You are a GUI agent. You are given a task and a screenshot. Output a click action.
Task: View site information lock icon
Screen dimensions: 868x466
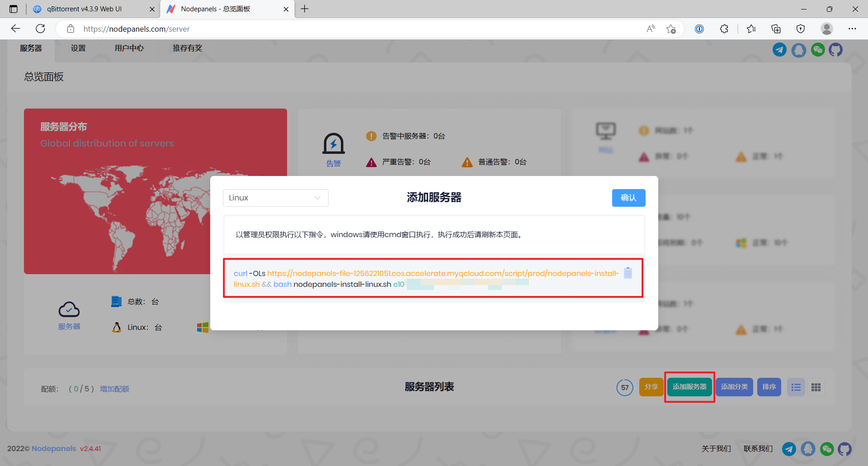click(x=71, y=29)
